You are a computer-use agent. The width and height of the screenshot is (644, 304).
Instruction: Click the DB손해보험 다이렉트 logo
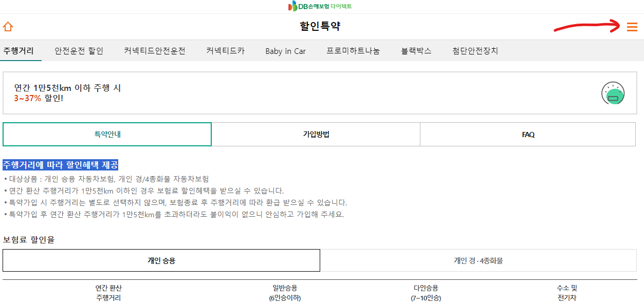[320, 6]
